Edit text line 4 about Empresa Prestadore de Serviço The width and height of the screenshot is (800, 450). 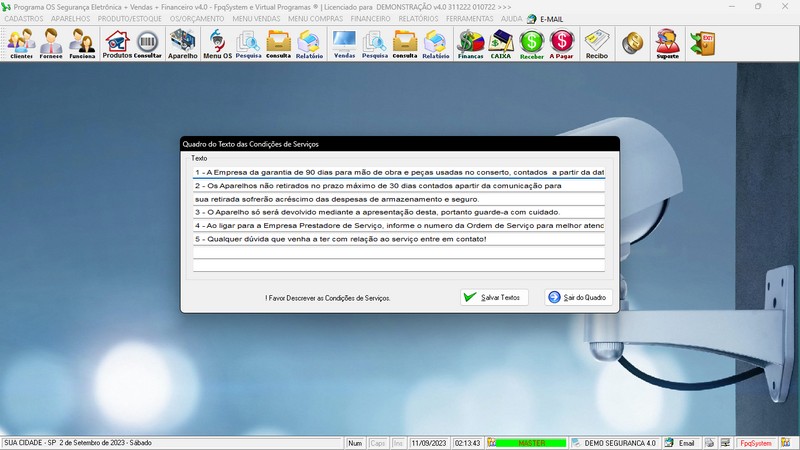(399, 226)
